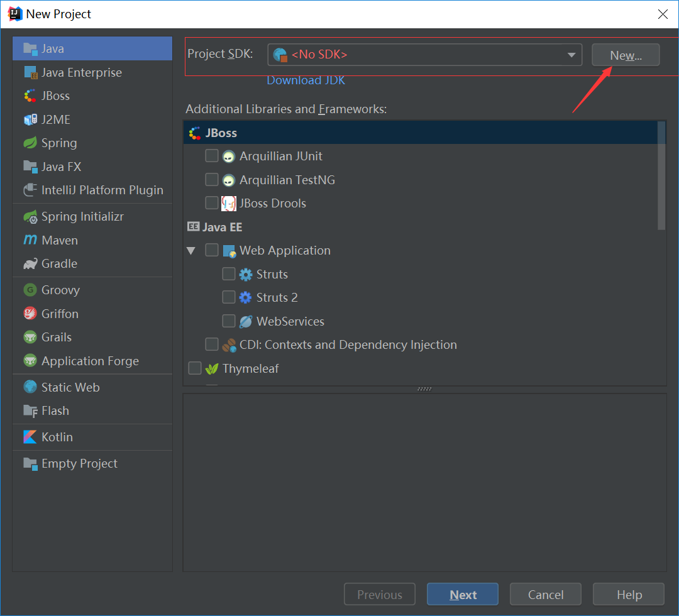Click the 'WebServices' label text
679x616 pixels.
point(290,321)
